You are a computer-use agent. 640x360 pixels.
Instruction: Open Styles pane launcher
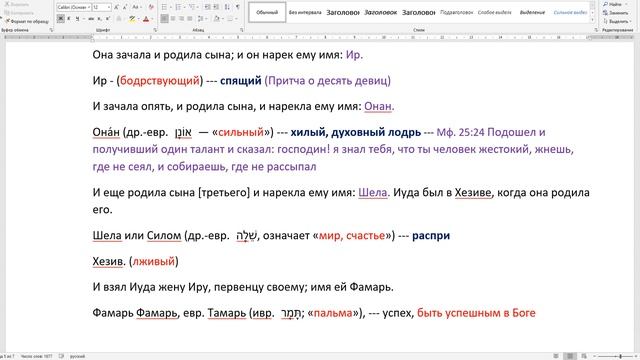[x=596, y=30]
